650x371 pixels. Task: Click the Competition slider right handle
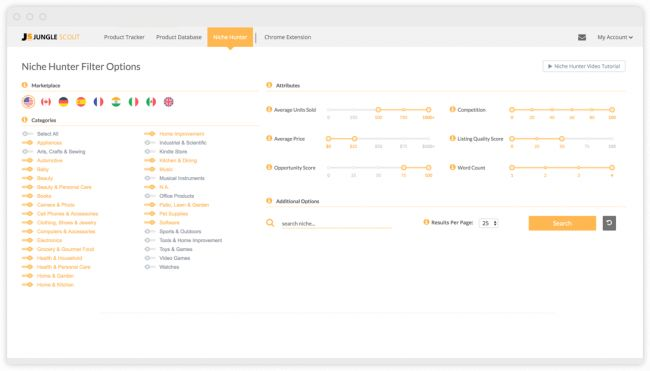(612, 109)
